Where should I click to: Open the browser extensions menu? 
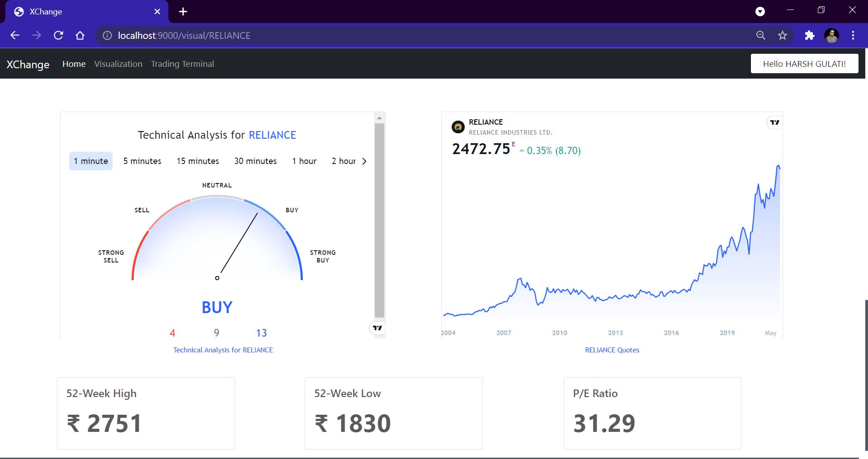click(x=809, y=35)
